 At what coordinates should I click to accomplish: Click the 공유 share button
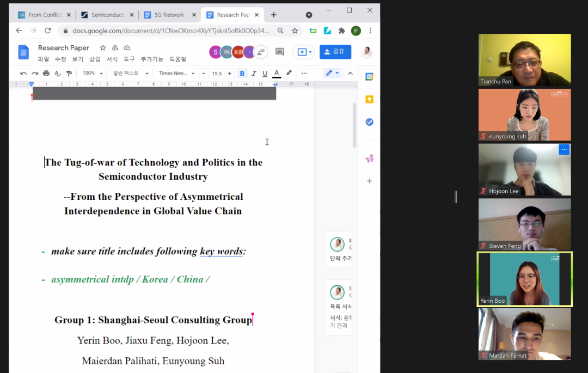tap(335, 52)
